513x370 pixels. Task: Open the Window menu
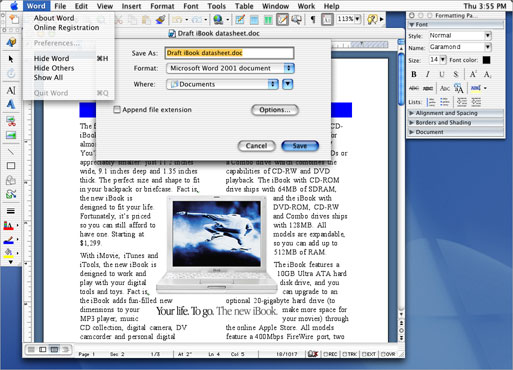(x=275, y=6)
